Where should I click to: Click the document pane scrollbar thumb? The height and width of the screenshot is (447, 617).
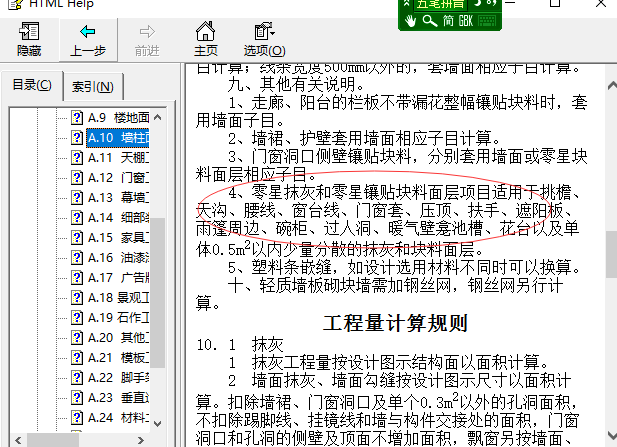(612, 254)
